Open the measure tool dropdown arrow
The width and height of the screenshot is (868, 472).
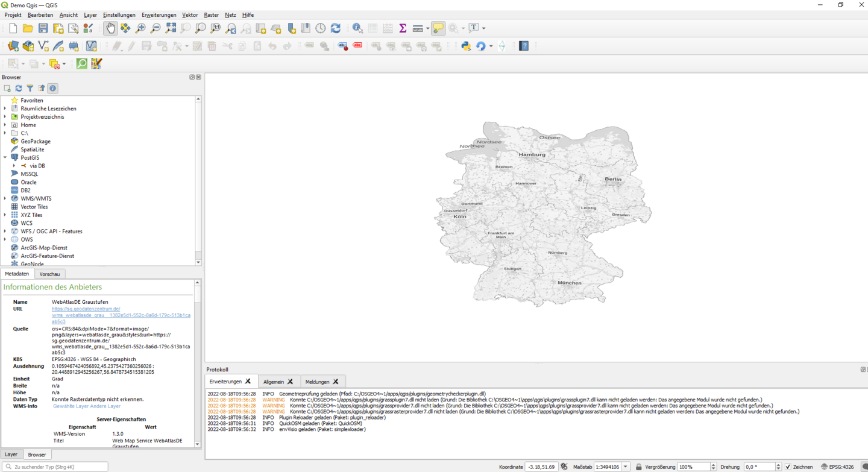[428, 28]
